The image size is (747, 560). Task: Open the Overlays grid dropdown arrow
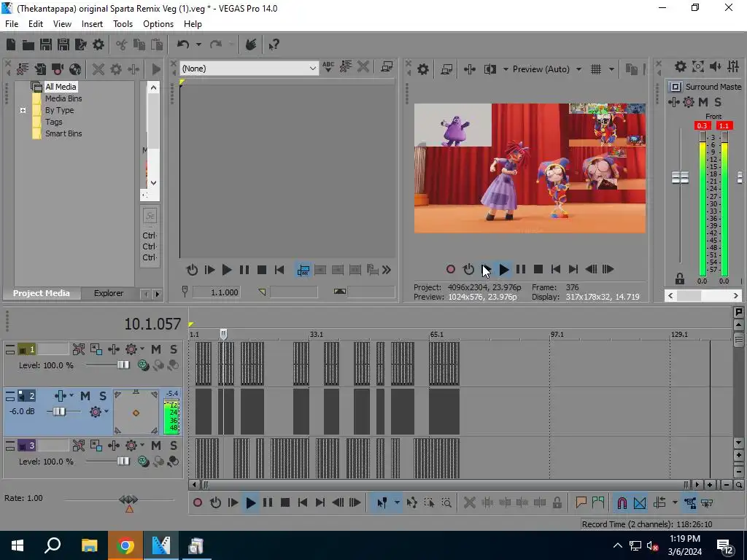[611, 69]
